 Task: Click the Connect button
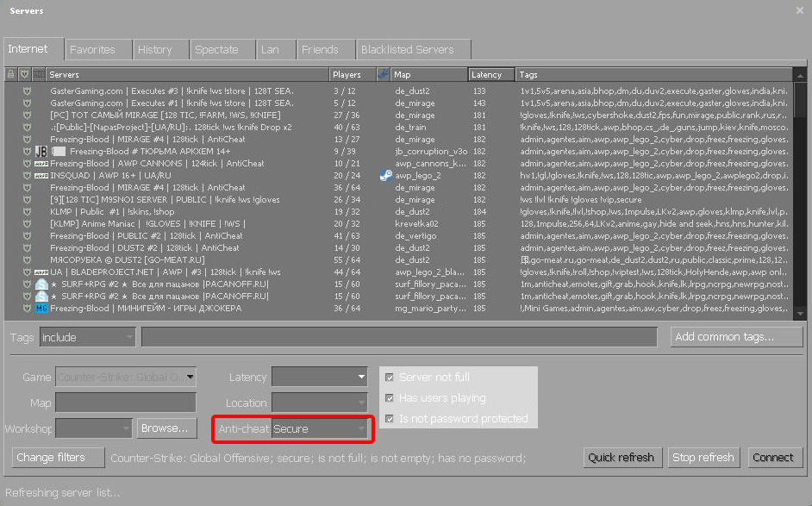tap(775, 458)
